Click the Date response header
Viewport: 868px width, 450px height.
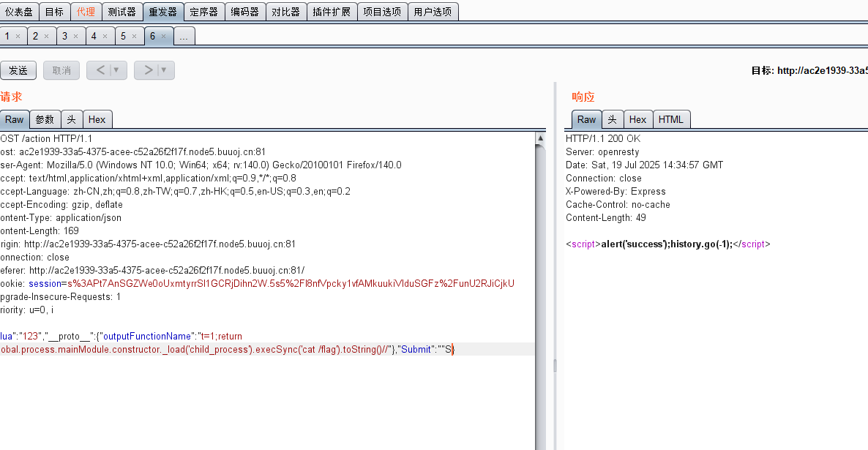644,165
